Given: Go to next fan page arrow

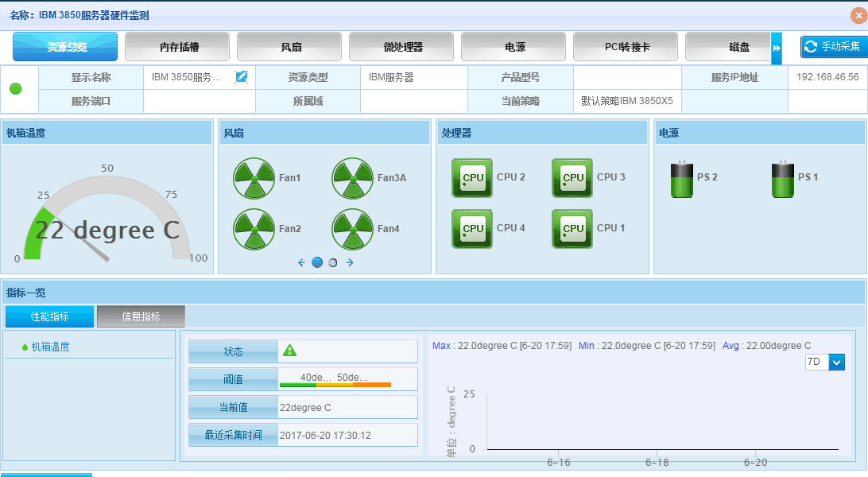Looking at the screenshot, I should [350, 262].
